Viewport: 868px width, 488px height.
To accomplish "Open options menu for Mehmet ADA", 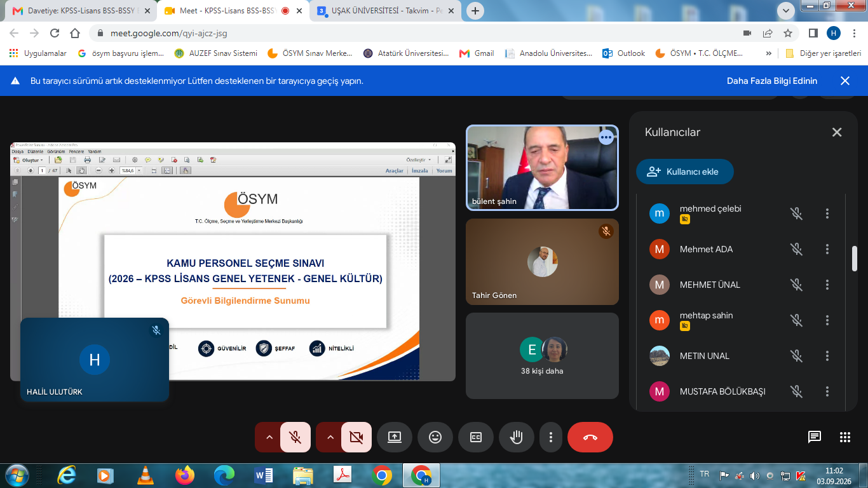I will tap(827, 249).
